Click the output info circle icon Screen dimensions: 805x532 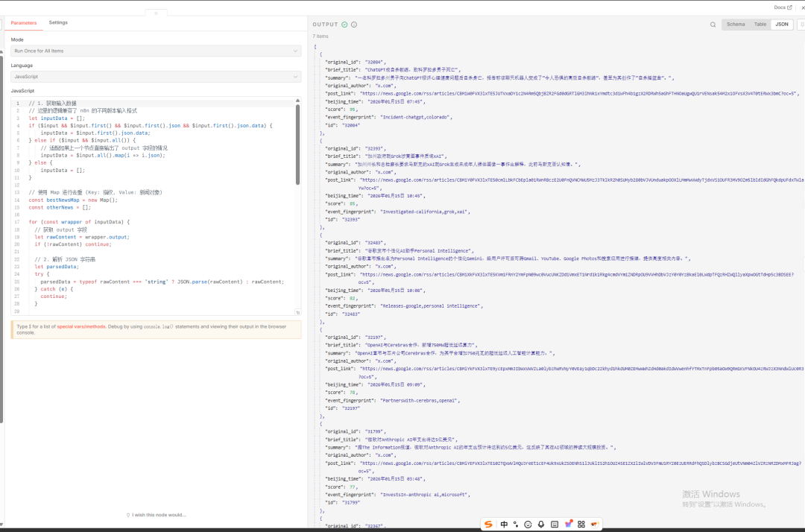tap(354, 25)
